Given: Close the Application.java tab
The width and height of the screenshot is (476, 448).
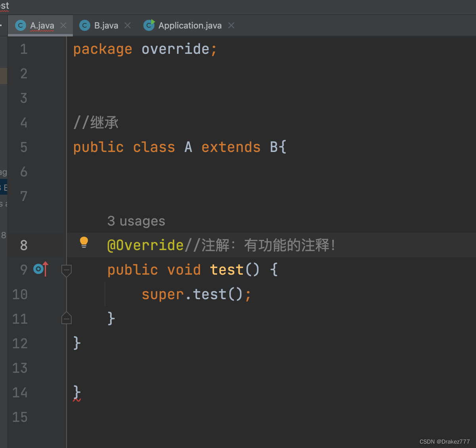Looking at the screenshot, I should tap(231, 25).
